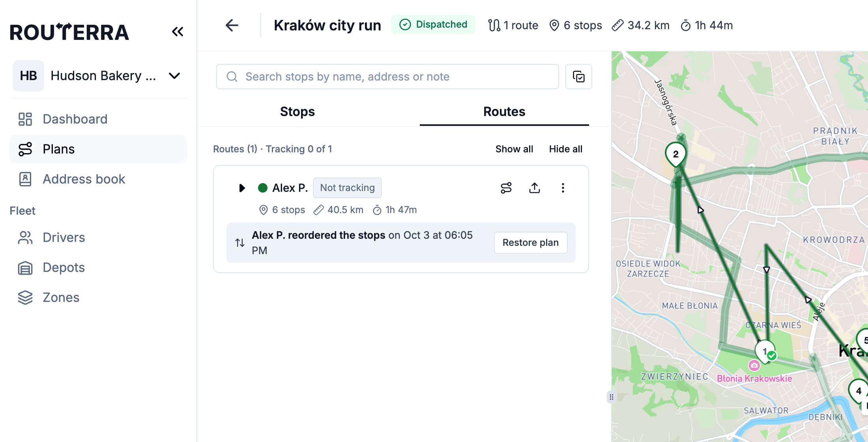Viewport: 868px width, 442px height.
Task: Click the '6 stops' header stat
Action: tap(576, 25)
